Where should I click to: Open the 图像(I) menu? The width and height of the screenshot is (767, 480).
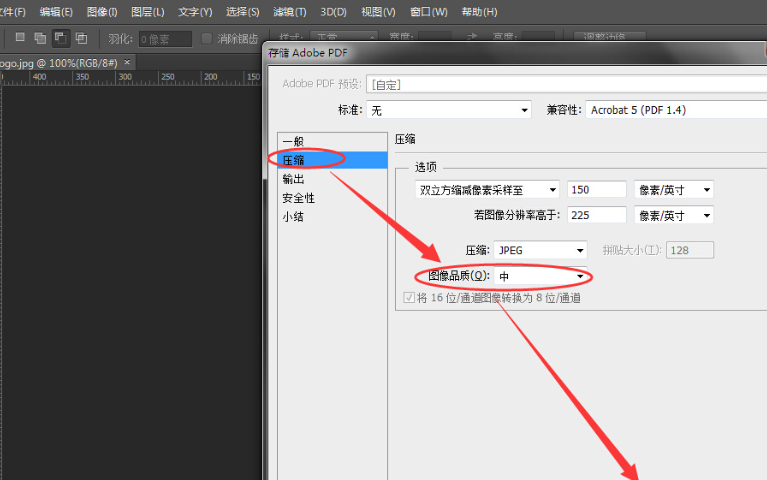click(x=102, y=12)
